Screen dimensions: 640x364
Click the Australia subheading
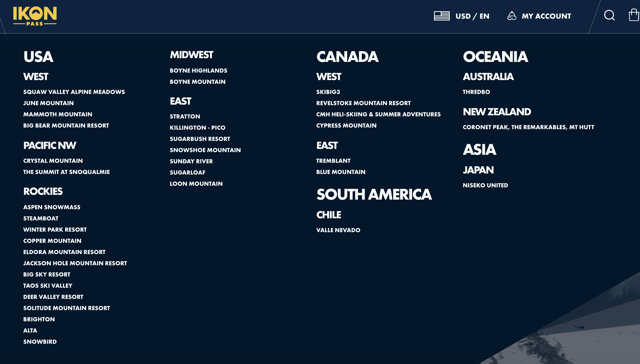tap(488, 77)
